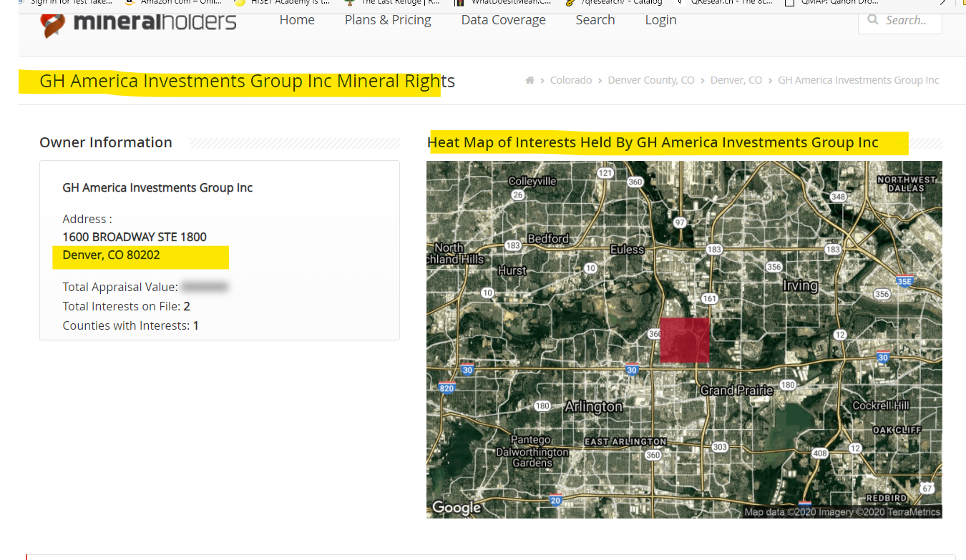Click the breadcrumb home icon
The image size is (966, 560).
tap(530, 80)
